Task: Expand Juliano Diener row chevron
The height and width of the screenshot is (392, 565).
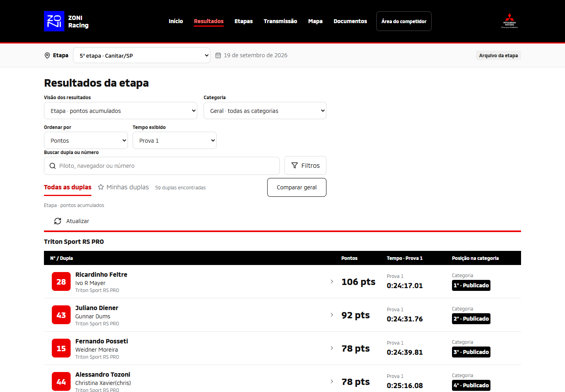Action: 332,315
